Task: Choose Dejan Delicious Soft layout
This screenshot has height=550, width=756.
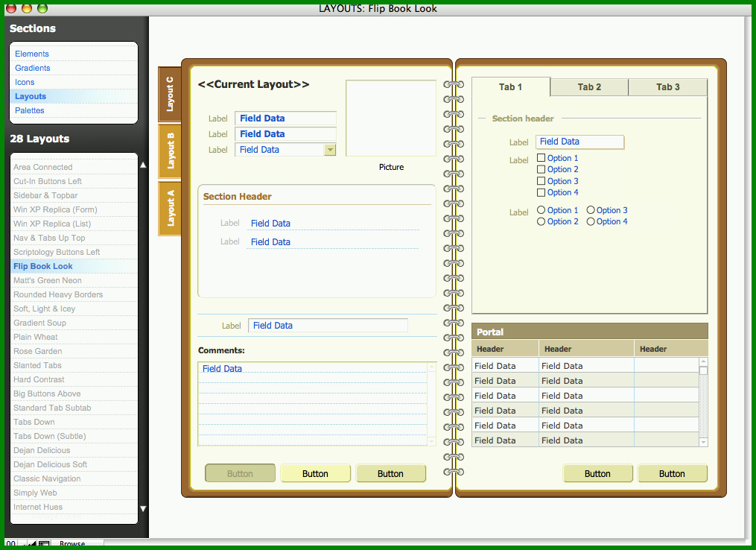Action: [x=74, y=464]
